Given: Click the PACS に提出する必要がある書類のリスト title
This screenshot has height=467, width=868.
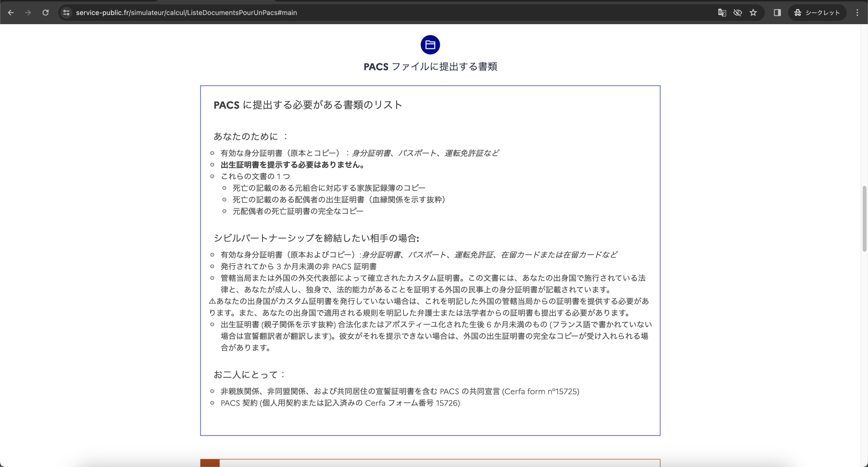Looking at the screenshot, I should (x=308, y=105).
